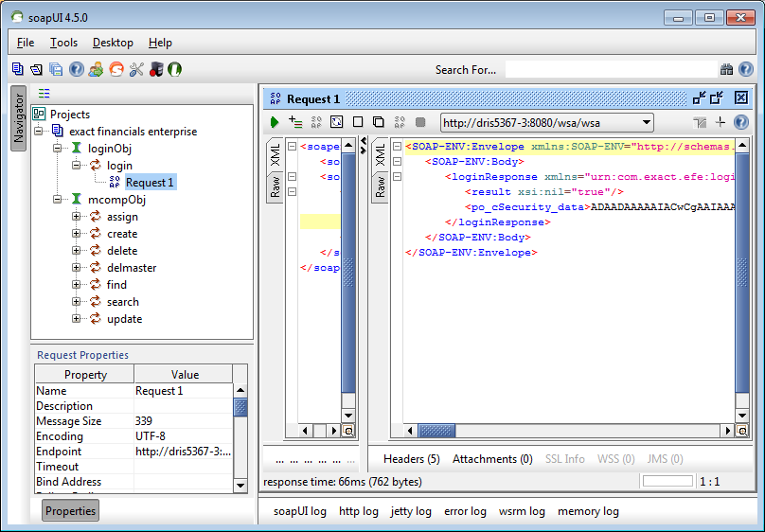This screenshot has height=532, width=765.
Task: Click the Save All Projects toolbar icon
Action: pos(56,69)
